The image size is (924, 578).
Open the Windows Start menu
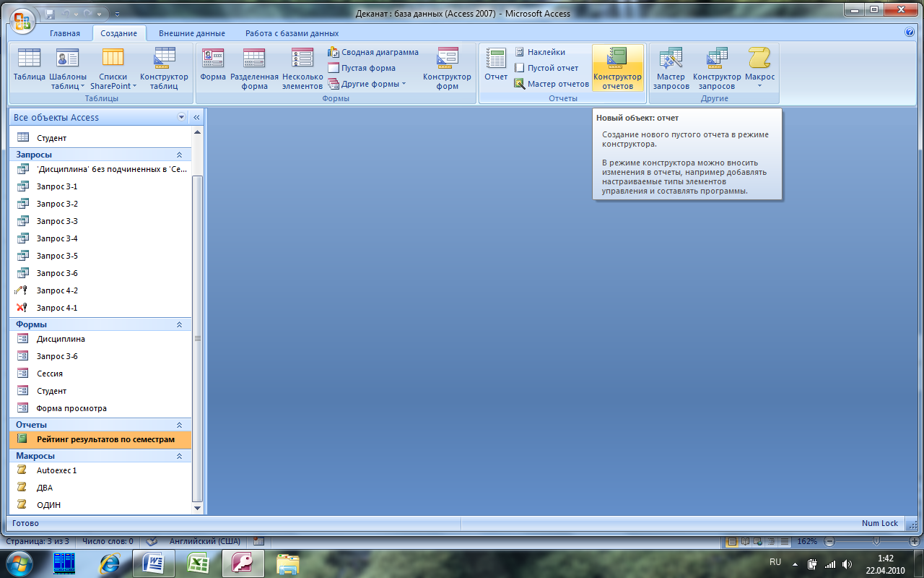tap(19, 564)
